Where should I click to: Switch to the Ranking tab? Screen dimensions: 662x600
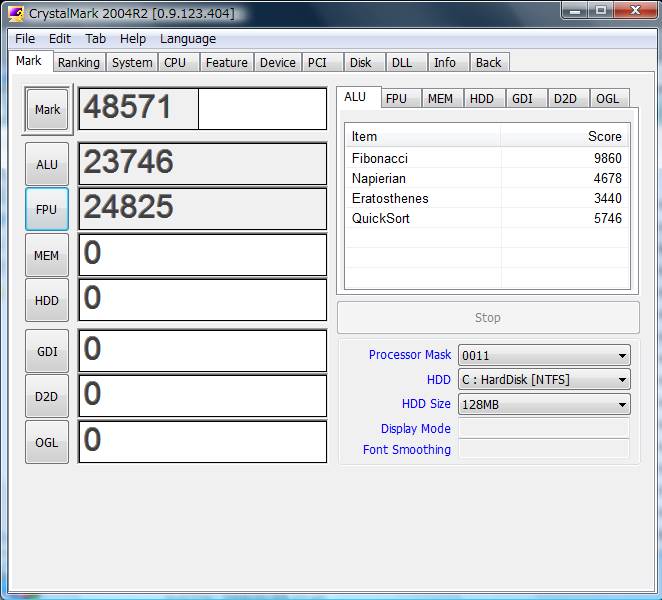78,62
